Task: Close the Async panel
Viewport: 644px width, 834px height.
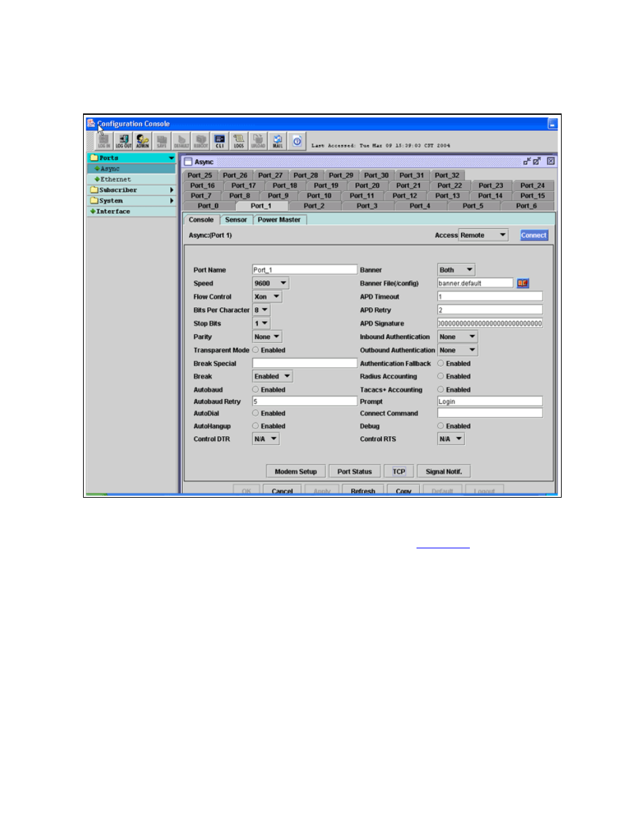Action: [x=551, y=161]
